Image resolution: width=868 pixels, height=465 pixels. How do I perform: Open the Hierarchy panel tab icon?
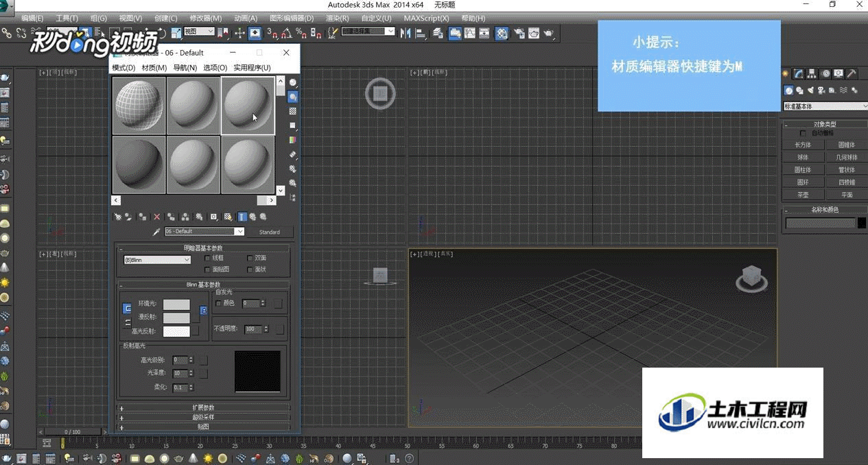pos(812,74)
